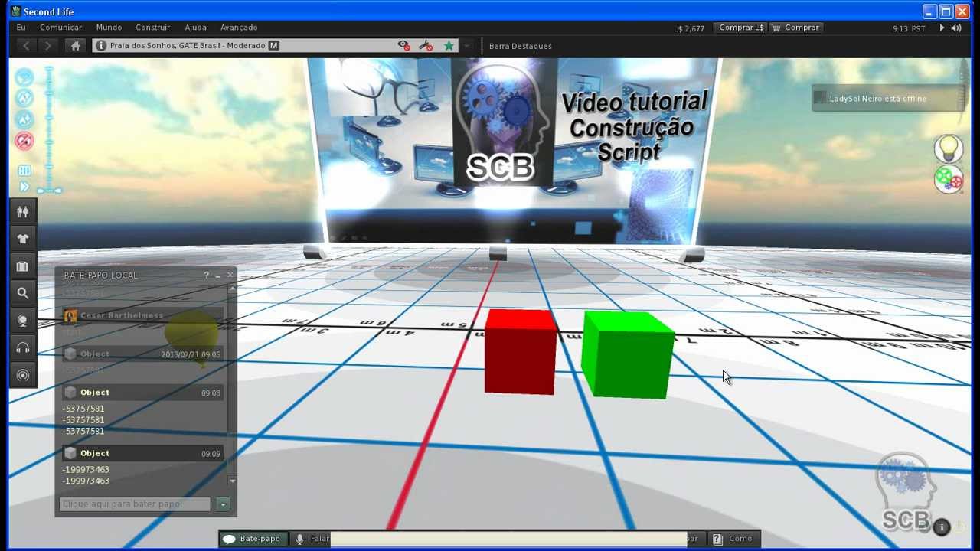The height and width of the screenshot is (551, 980).
Task: Open the Places globe button in sidebar
Action: 23,321
